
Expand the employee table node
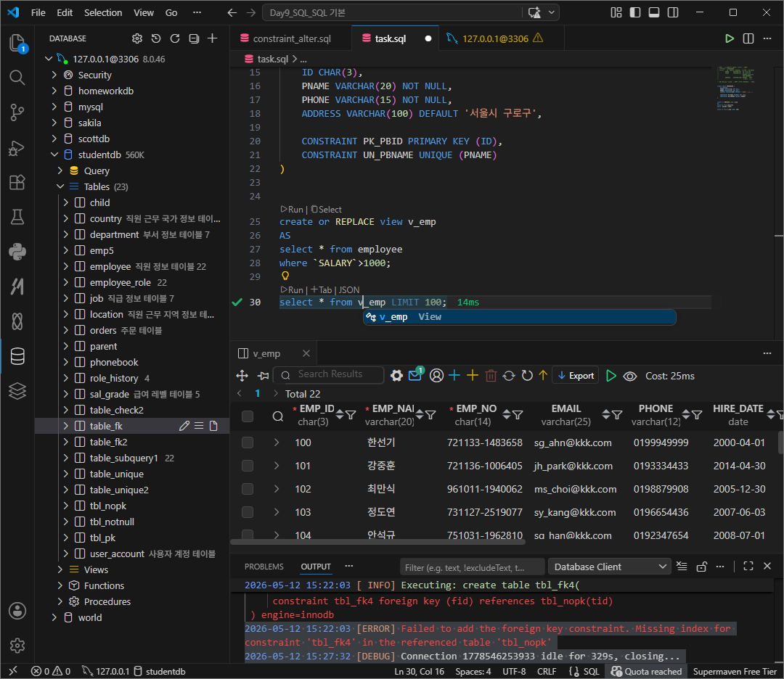[66, 266]
